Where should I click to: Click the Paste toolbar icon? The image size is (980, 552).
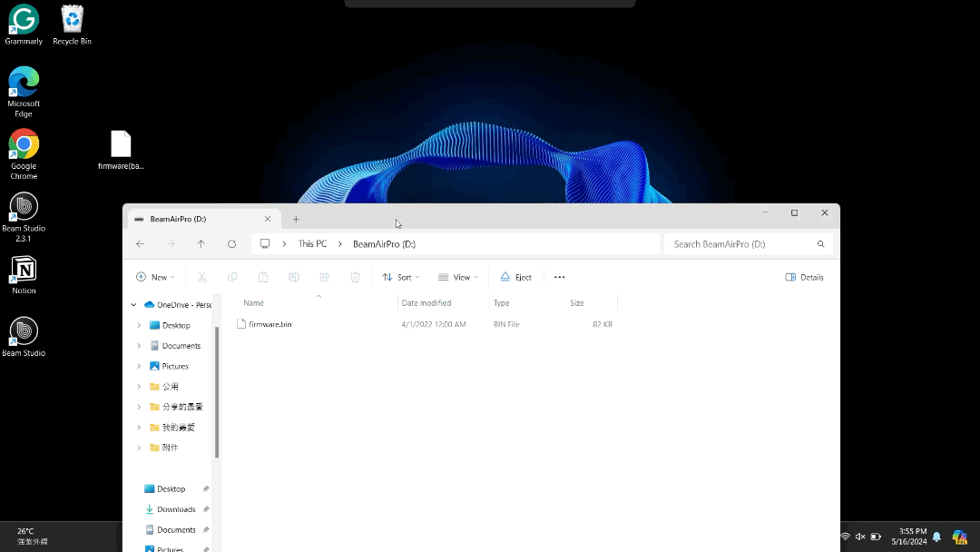(x=263, y=277)
